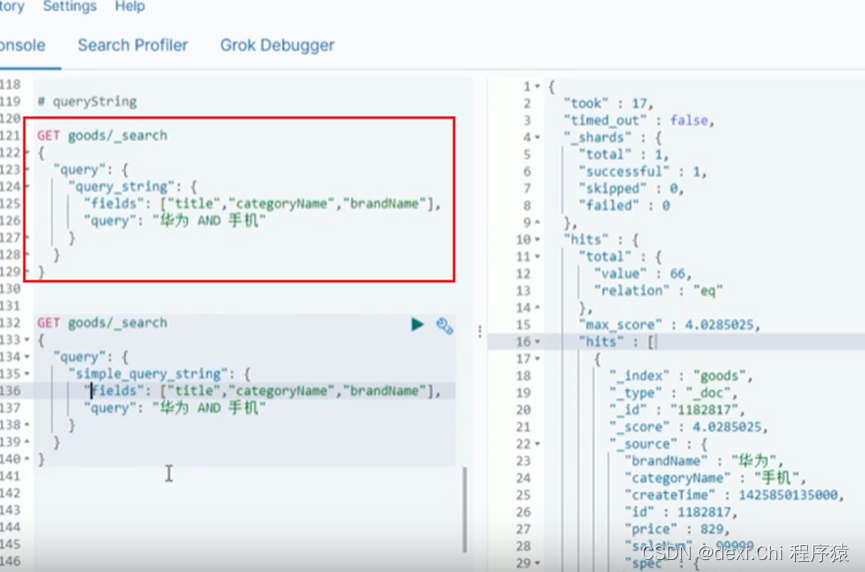The image size is (865, 572).
Task: Click the query value on line 126
Action: point(209,221)
